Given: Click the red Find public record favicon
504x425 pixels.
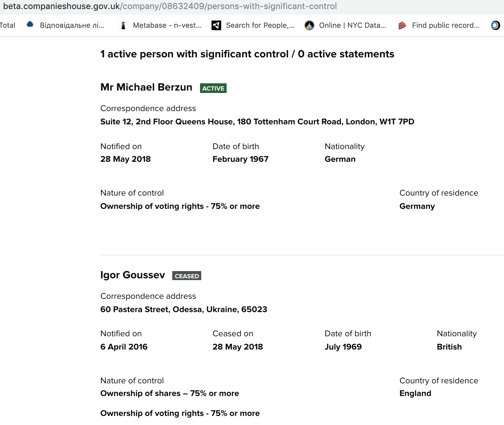Looking at the screenshot, I should click(x=402, y=25).
